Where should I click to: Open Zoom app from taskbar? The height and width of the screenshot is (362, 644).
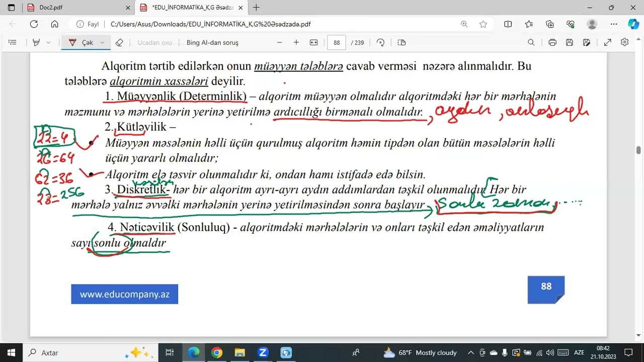pyautogui.click(x=263, y=353)
